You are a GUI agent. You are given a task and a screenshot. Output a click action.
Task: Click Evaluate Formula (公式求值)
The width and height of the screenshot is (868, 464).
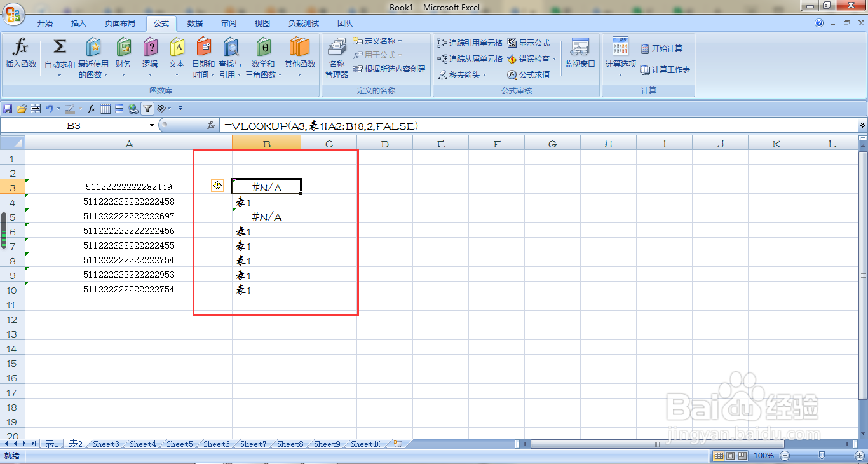pos(528,75)
